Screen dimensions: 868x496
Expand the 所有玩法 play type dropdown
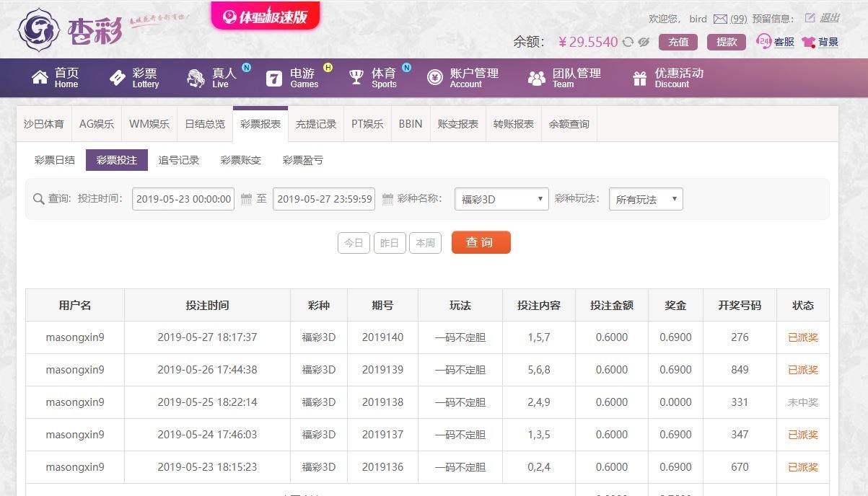click(646, 199)
